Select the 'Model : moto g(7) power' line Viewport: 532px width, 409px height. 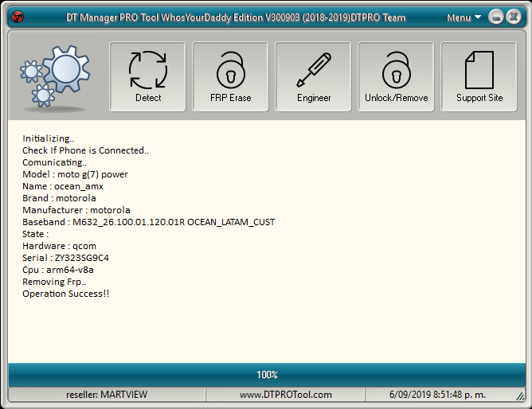pos(75,174)
